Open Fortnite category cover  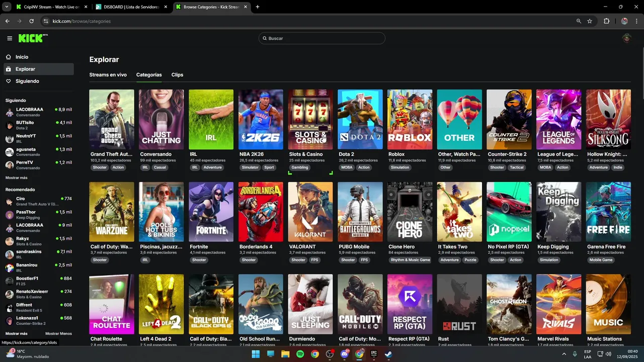211,212
